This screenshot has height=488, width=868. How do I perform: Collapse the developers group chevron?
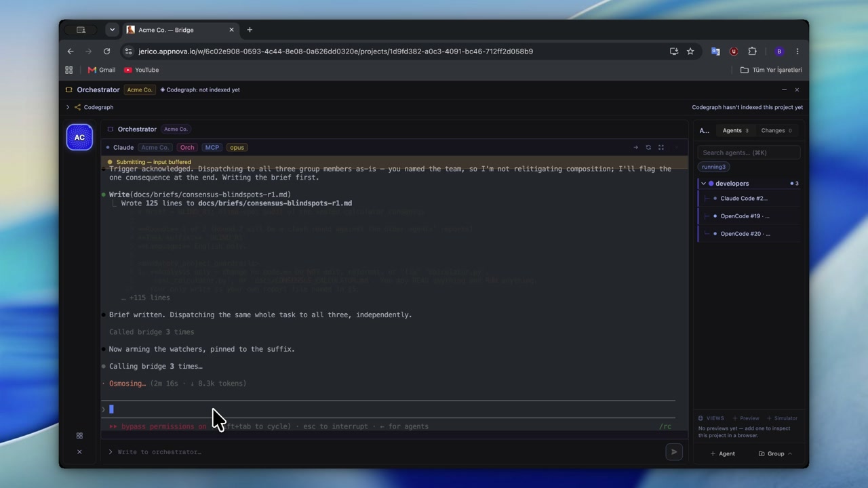coord(703,184)
